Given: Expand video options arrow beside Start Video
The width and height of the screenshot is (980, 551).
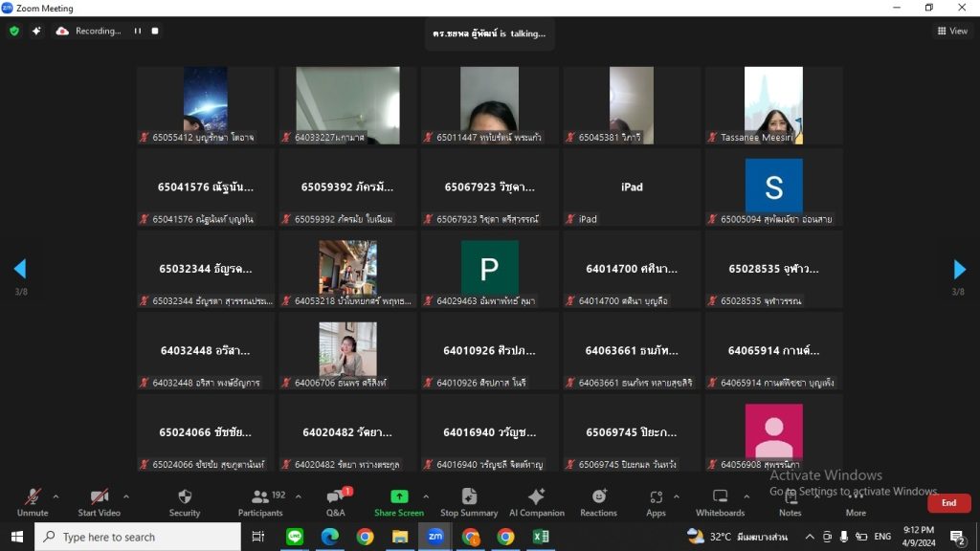Looking at the screenshot, I should (125, 496).
